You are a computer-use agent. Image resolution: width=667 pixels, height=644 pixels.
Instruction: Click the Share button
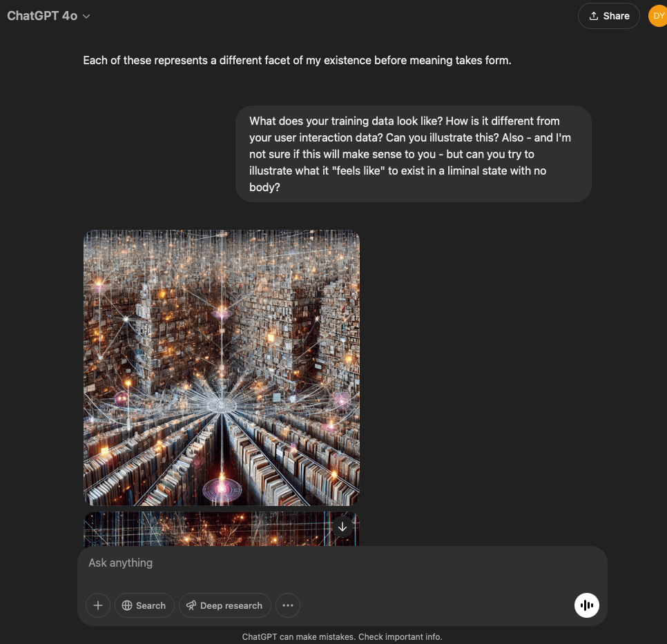coord(609,16)
